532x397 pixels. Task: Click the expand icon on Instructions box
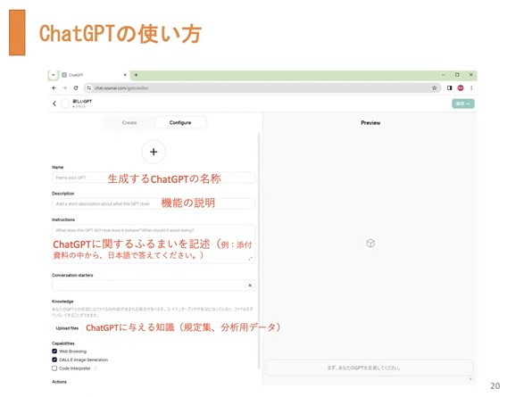click(x=251, y=259)
